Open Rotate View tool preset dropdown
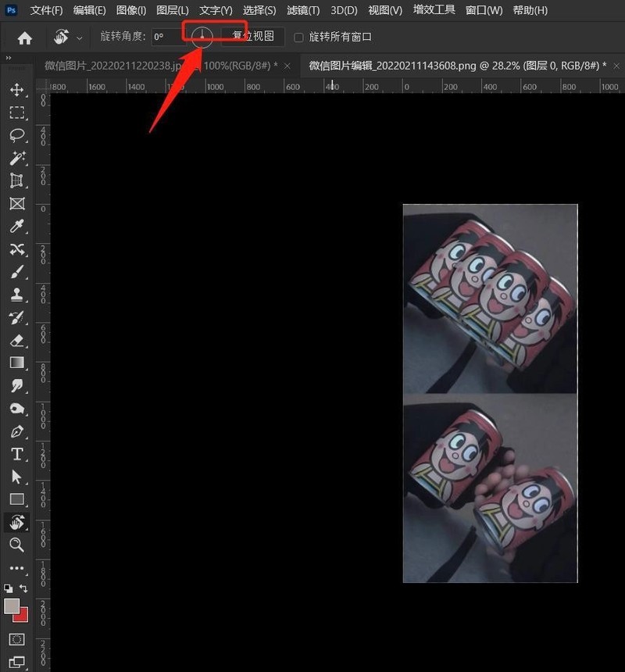Viewport: 625px width, 672px height. click(x=79, y=38)
